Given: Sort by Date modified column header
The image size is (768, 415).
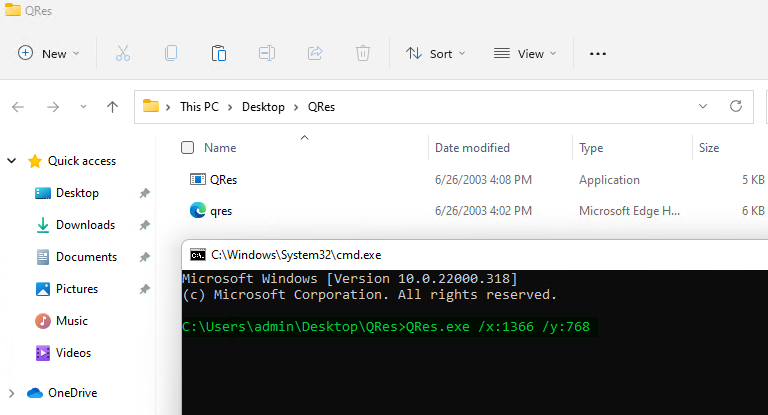Looking at the screenshot, I should point(472,147).
